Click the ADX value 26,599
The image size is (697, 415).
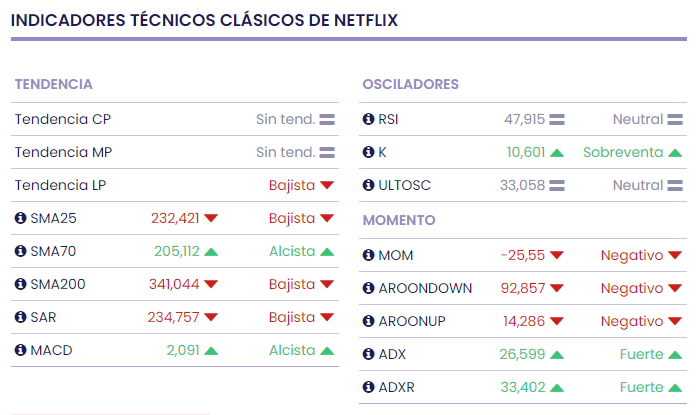click(521, 354)
